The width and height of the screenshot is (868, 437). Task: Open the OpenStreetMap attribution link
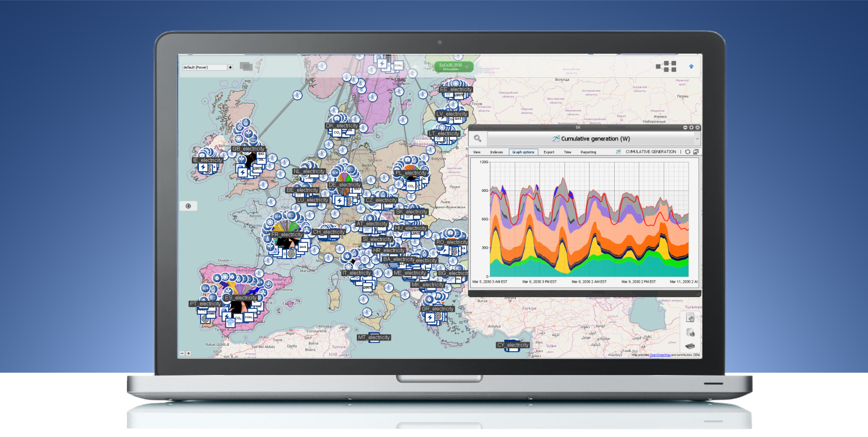click(x=660, y=355)
